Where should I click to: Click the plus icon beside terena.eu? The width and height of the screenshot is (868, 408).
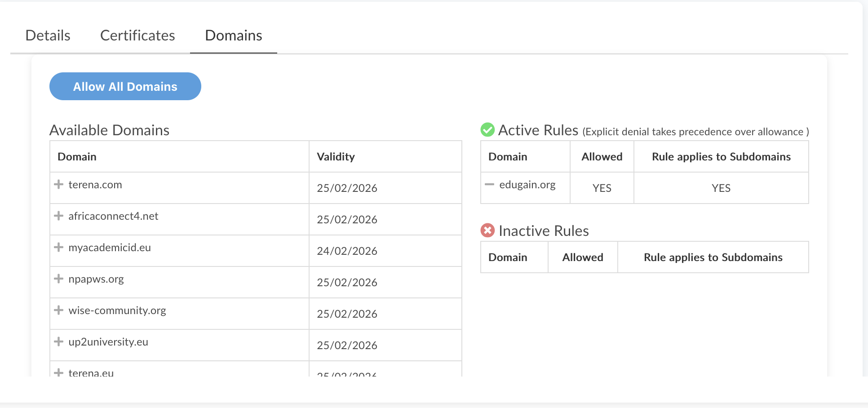coord(58,373)
